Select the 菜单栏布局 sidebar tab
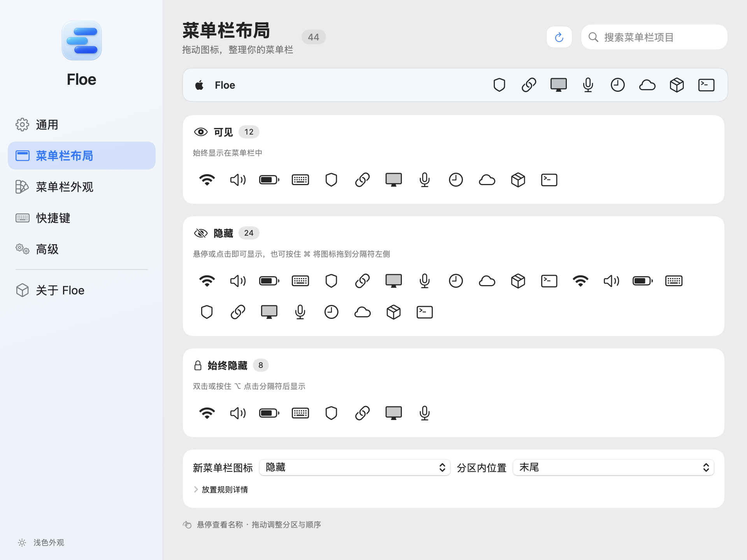 point(82,156)
